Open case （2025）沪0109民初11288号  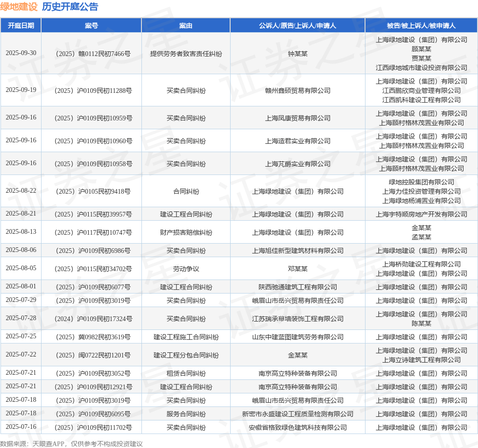tap(91, 91)
